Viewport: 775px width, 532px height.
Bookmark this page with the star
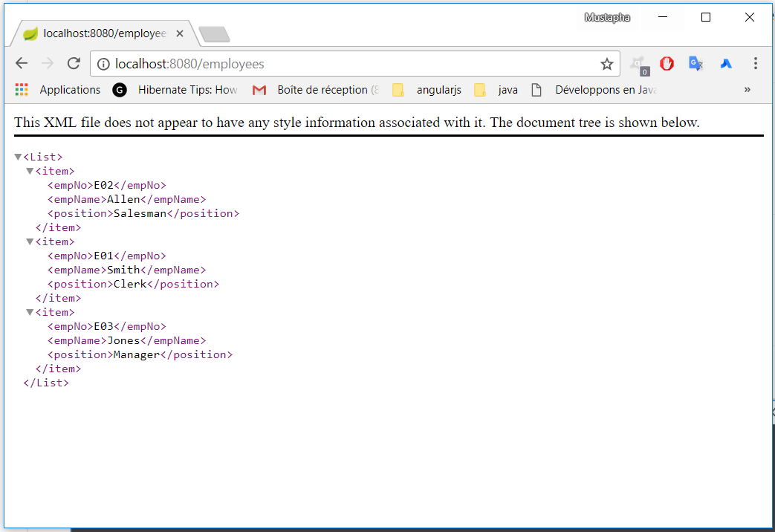coord(607,64)
